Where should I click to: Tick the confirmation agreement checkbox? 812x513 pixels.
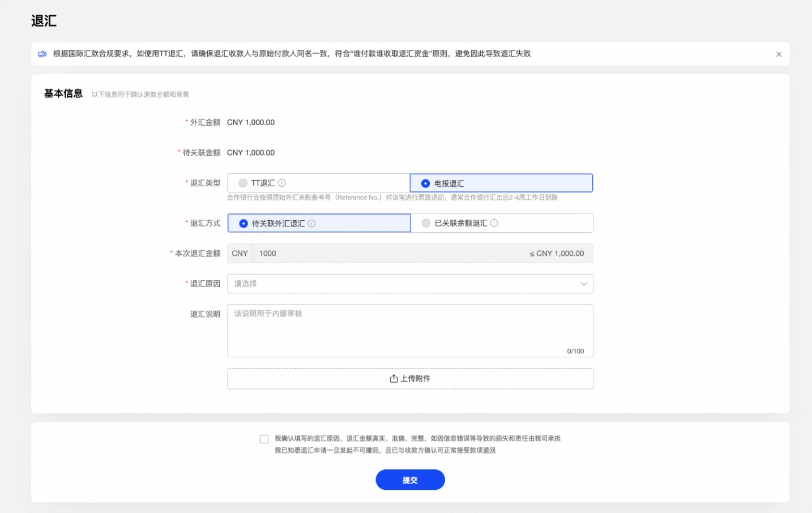coord(264,439)
